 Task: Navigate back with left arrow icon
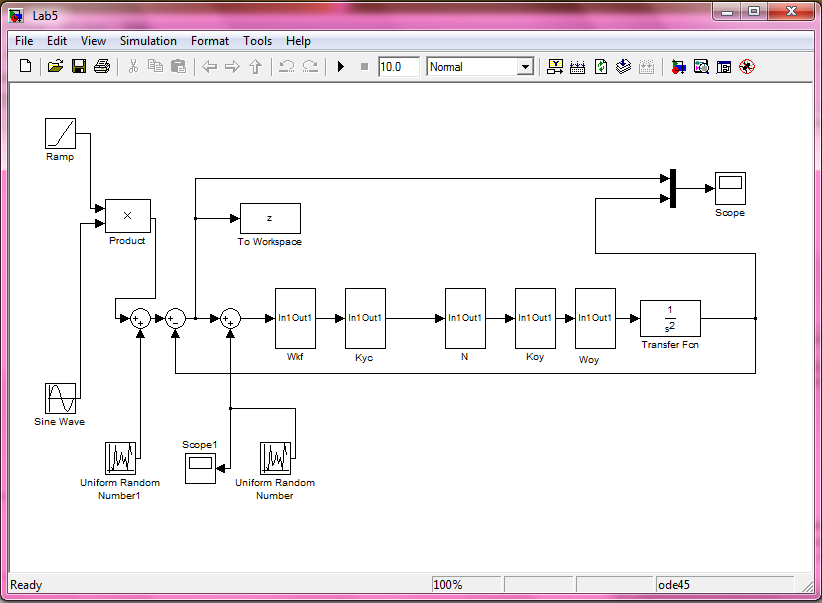pyautogui.click(x=210, y=67)
